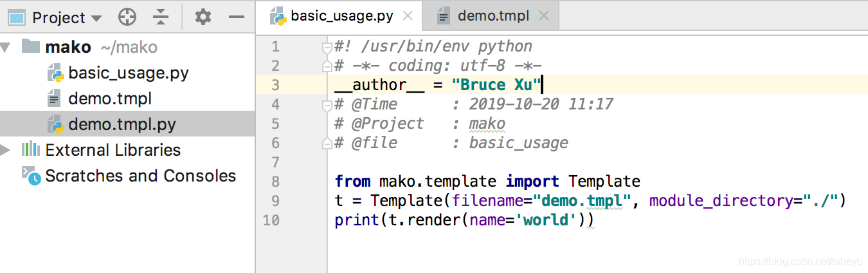Click the "Bruce Xu" string in line 3
The width and height of the screenshot is (868, 273).
point(497,85)
